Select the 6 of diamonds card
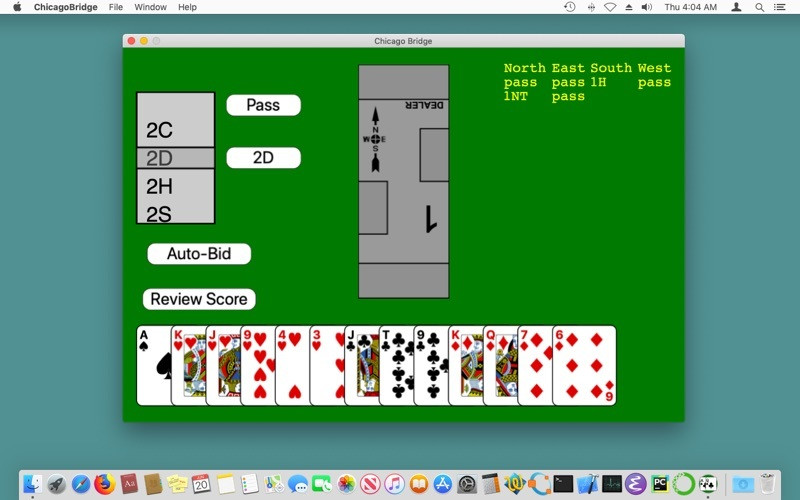The height and width of the screenshot is (500, 800). [x=584, y=365]
